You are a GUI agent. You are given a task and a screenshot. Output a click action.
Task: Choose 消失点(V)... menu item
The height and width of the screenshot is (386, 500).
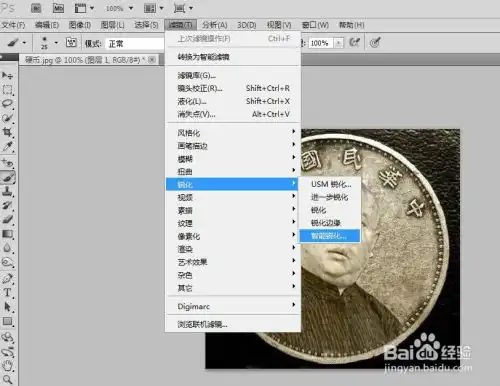232,114
